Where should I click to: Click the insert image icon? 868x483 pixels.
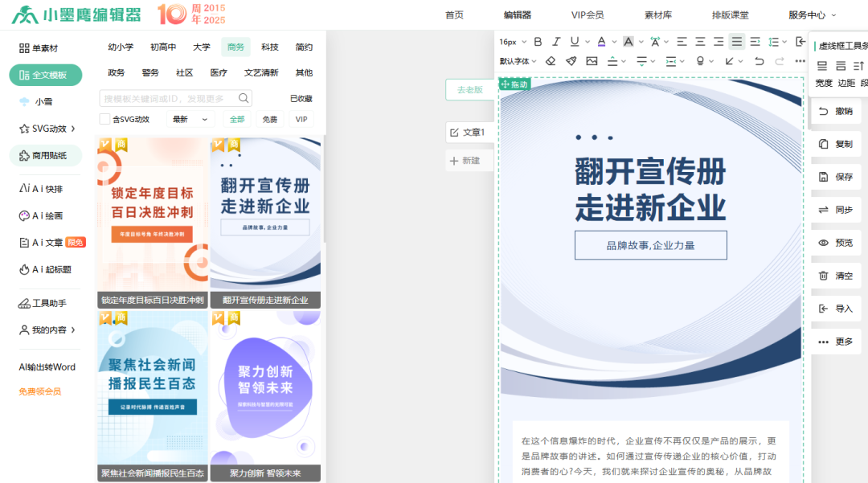tap(592, 60)
